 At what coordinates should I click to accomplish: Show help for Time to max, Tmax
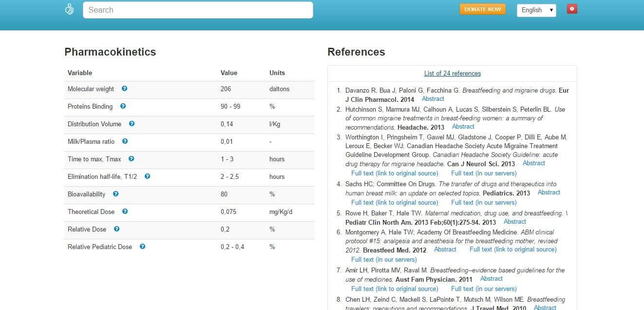click(132, 159)
